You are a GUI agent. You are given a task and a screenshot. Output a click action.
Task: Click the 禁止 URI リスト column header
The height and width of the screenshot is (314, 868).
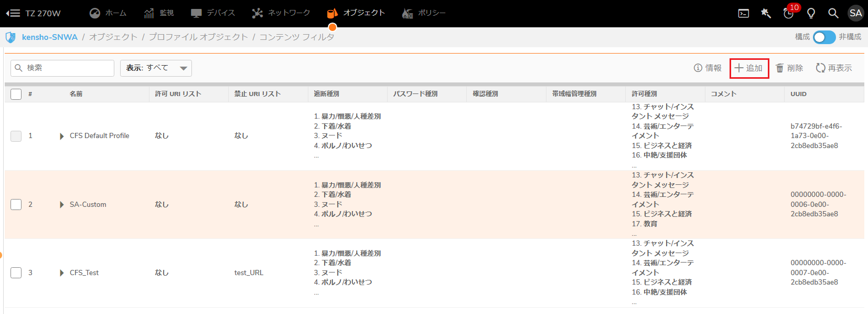[x=258, y=94]
